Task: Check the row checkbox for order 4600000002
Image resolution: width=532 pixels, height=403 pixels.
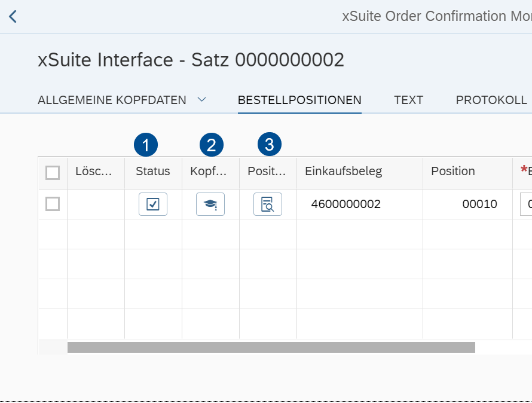Action: pyautogui.click(x=52, y=204)
